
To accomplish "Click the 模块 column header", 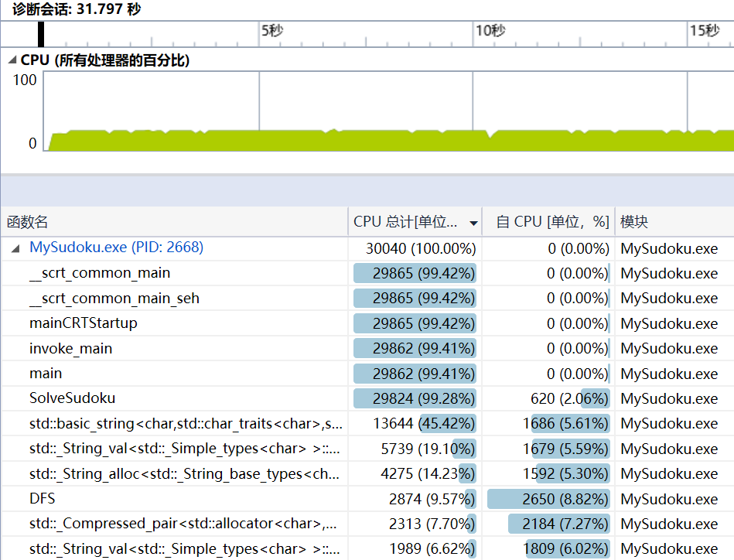I will [634, 222].
